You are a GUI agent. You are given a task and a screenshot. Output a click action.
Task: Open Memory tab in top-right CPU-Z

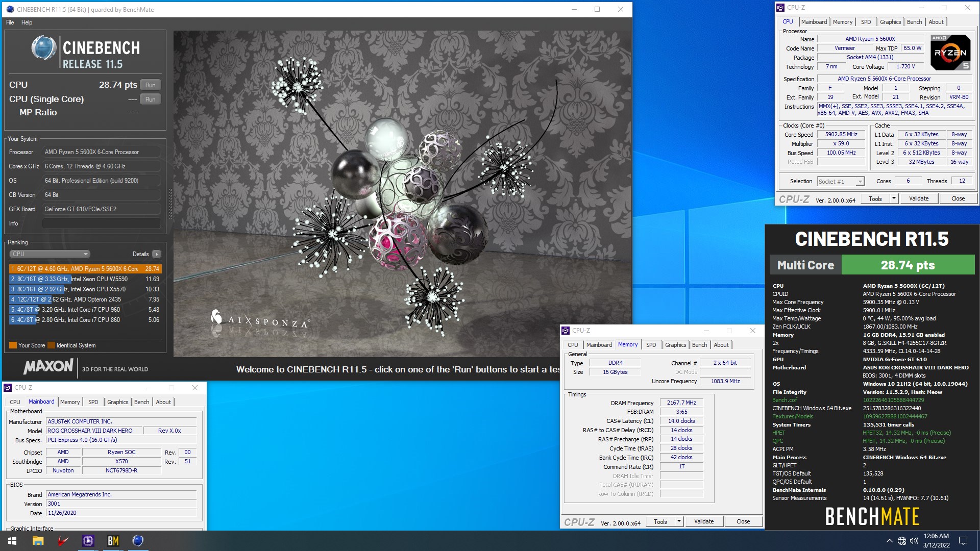pyautogui.click(x=843, y=22)
